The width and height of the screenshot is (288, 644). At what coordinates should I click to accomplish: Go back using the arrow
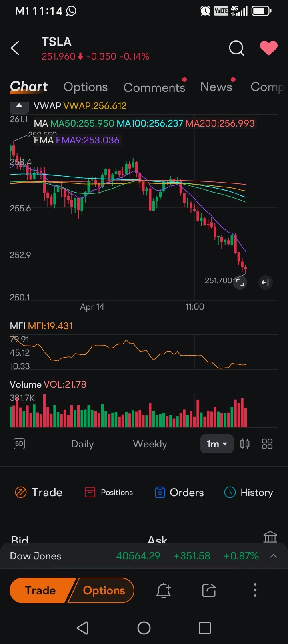tap(15, 48)
